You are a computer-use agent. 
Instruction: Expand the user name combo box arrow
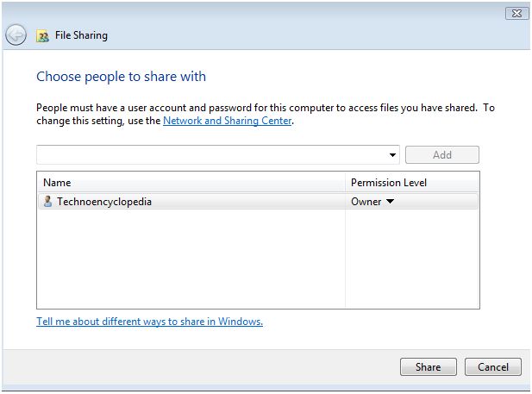[393, 155]
